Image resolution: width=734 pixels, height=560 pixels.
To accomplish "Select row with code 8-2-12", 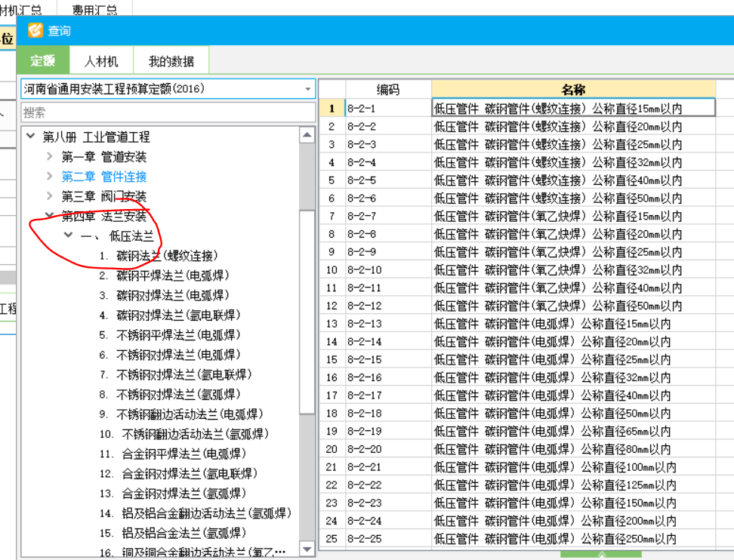I will [x=388, y=306].
